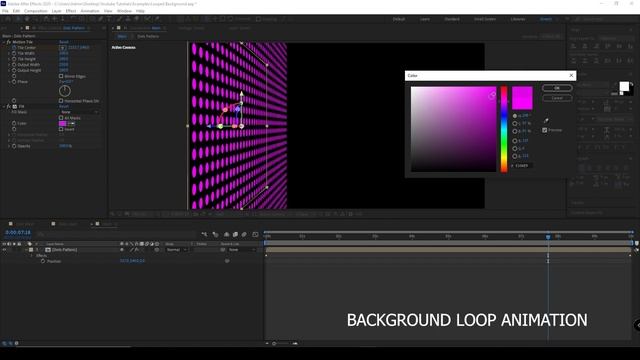Image resolution: width=640 pixels, height=360 pixels.
Task: Click the Dots Pattern breadcrumb tab
Action: point(148,36)
